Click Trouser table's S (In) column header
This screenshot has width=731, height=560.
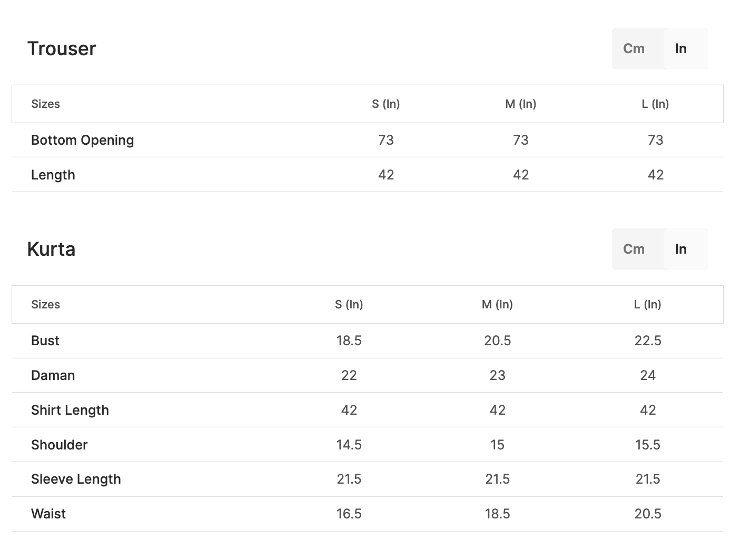pyautogui.click(x=386, y=104)
